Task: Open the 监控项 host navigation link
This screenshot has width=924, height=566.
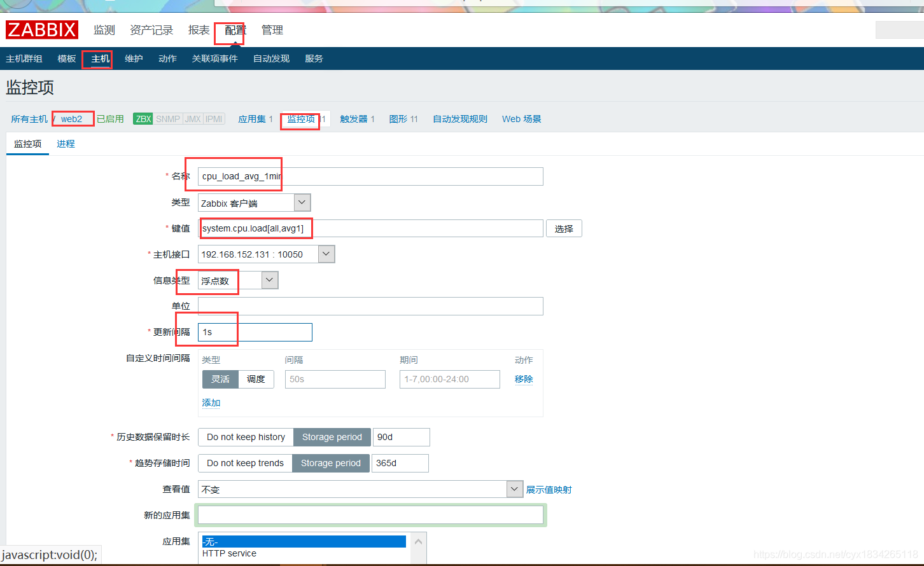Action: [301, 119]
